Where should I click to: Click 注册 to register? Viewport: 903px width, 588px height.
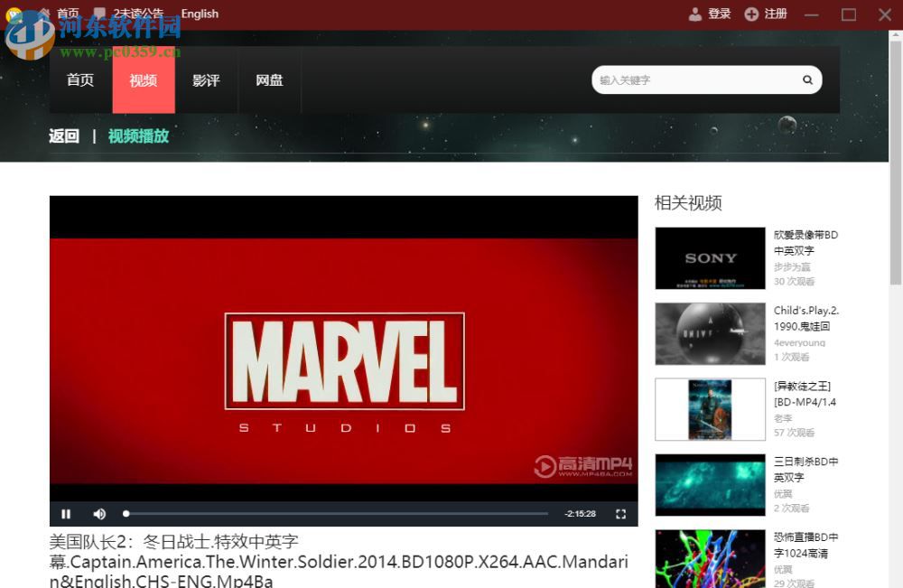coord(775,14)
